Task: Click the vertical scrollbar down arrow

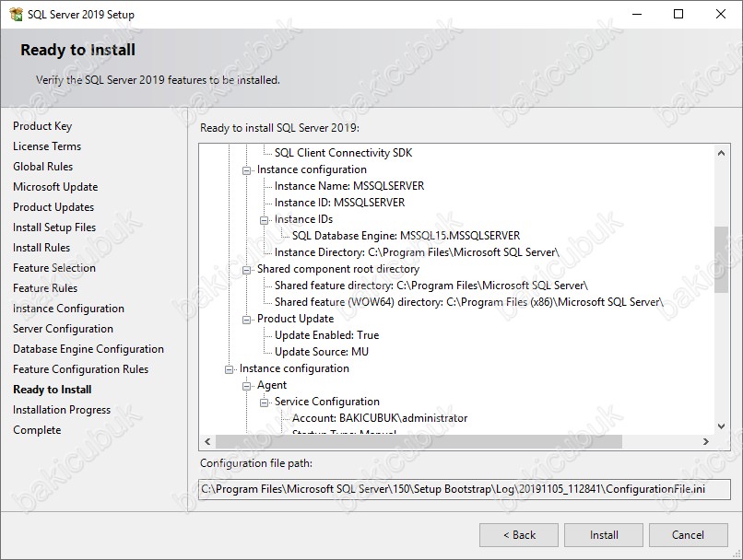Action: 721,426
